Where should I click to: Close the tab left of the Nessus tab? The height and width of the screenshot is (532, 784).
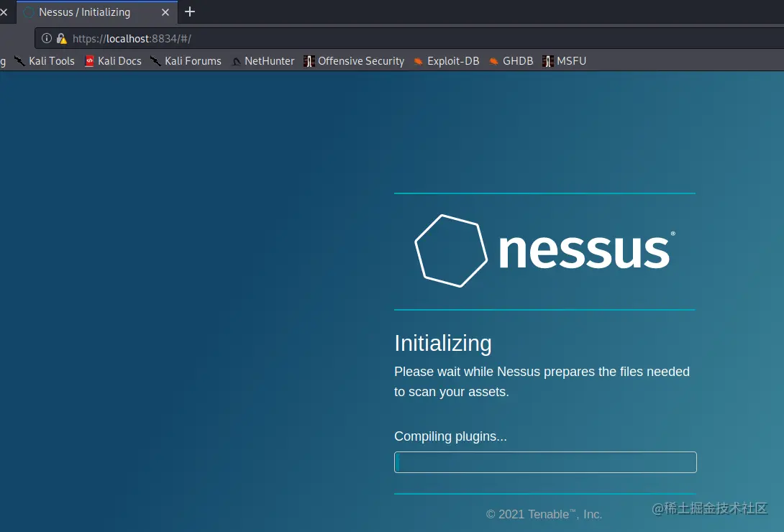coord(4,12)
